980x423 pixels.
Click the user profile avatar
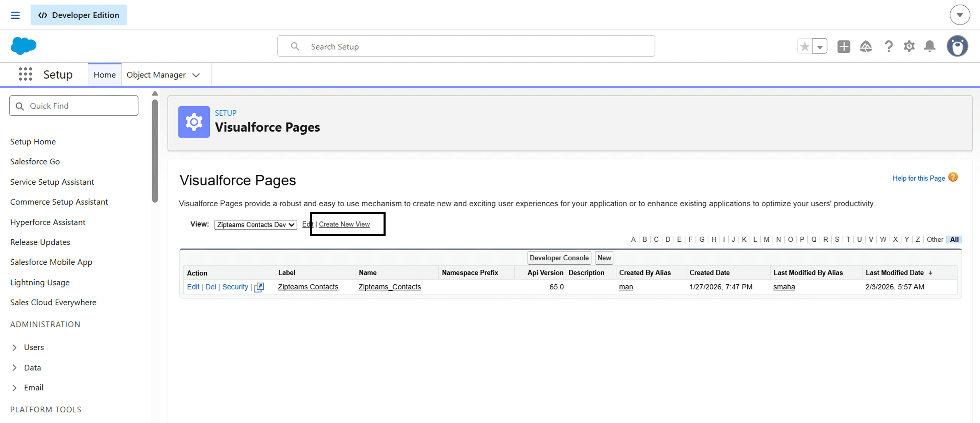point(957,46)
